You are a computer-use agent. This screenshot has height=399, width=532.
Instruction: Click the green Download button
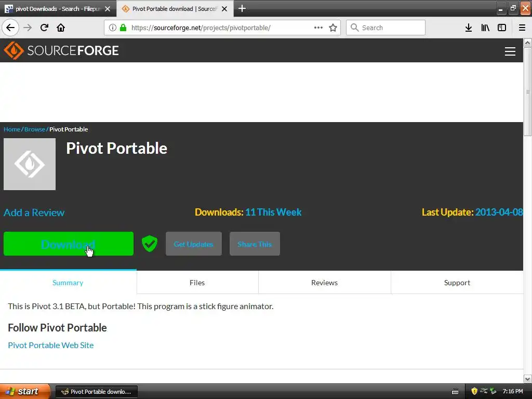(69, 244)
